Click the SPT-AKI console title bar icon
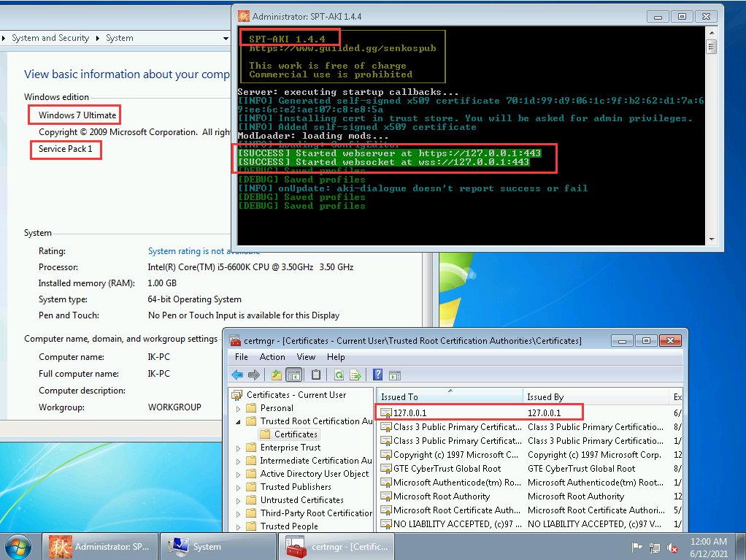The height and width of the screenshot is (560, 746). coord(244,16)
